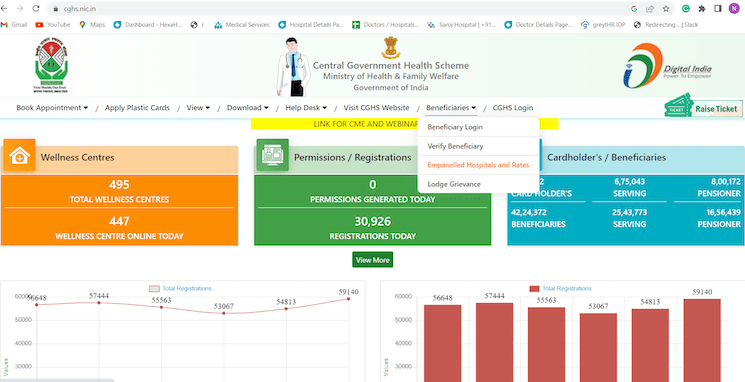
Task: Open the Gmail bookmark
Action: point(14,25)
